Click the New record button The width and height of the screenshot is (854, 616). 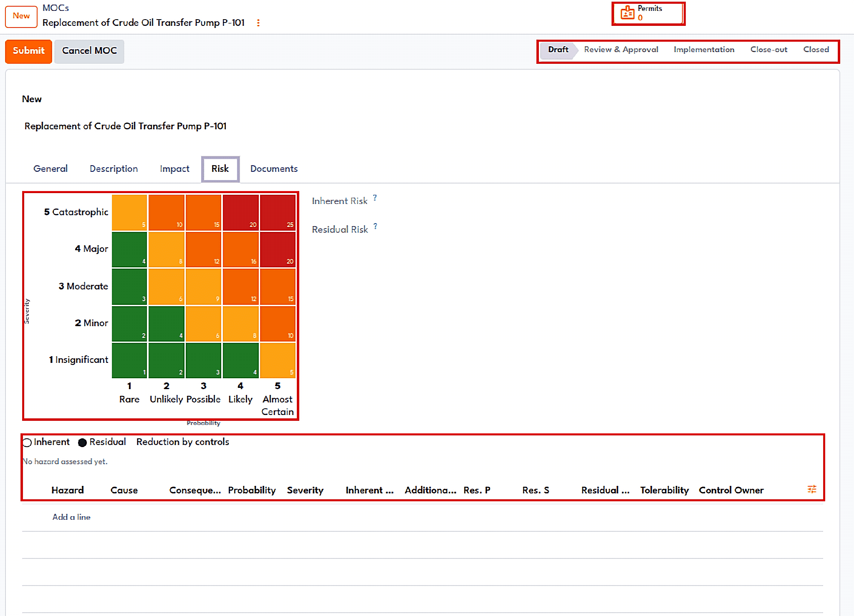click(x=21, y=16)
